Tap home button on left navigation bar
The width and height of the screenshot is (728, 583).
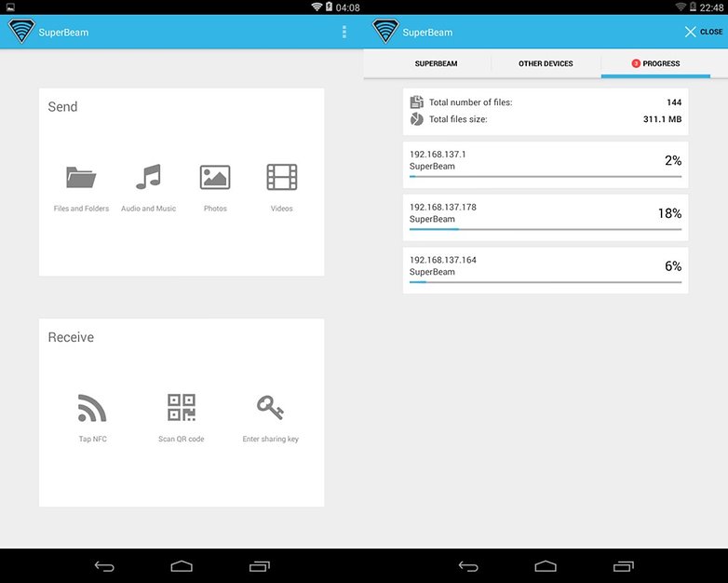pyautogui.click(x=182, y=566)
